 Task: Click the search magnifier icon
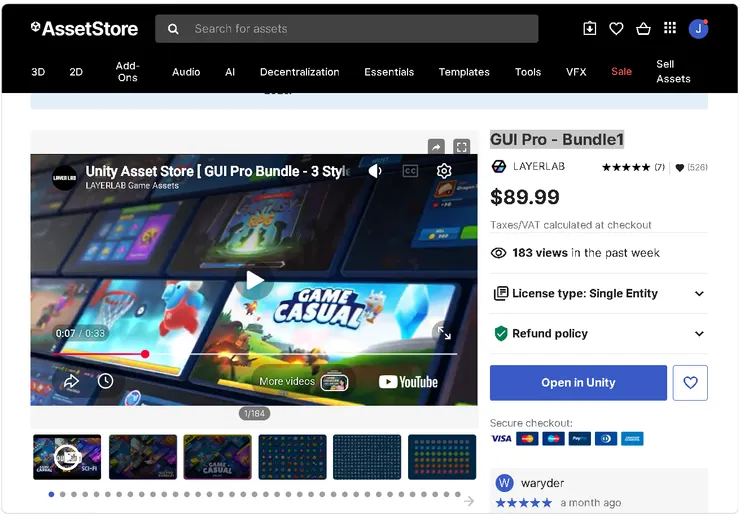pyautogui.click(x=173, y=29)
